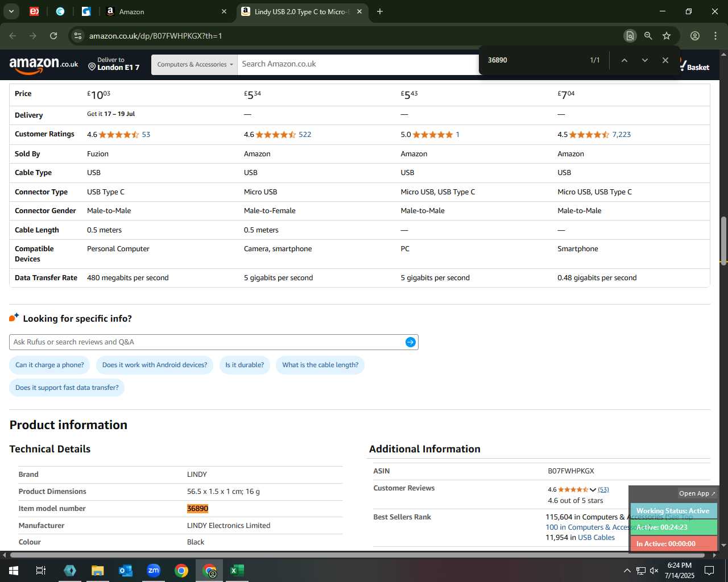The height and width of the screenshot is (582, 728).
Task: Open Chrome three-dot menu
Action: click(x=715, y=36)
